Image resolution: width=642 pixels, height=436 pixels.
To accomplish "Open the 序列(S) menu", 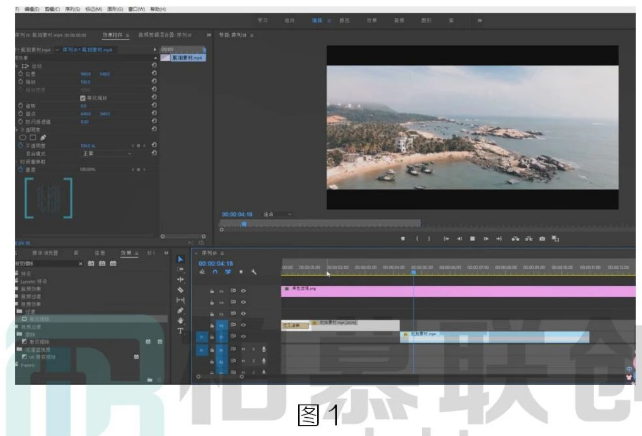I will coord(73,9).
